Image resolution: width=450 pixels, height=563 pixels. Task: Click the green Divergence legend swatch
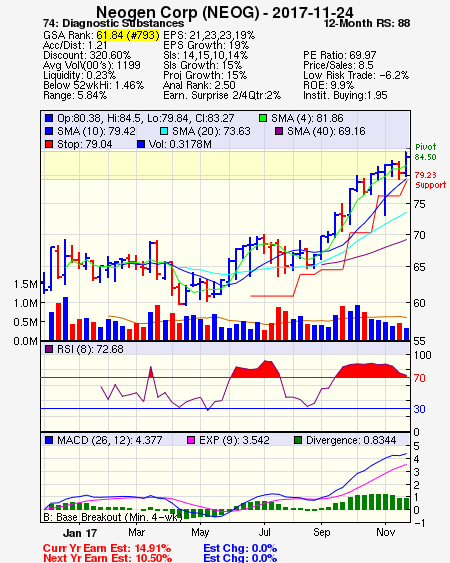[x=298, y=440]
